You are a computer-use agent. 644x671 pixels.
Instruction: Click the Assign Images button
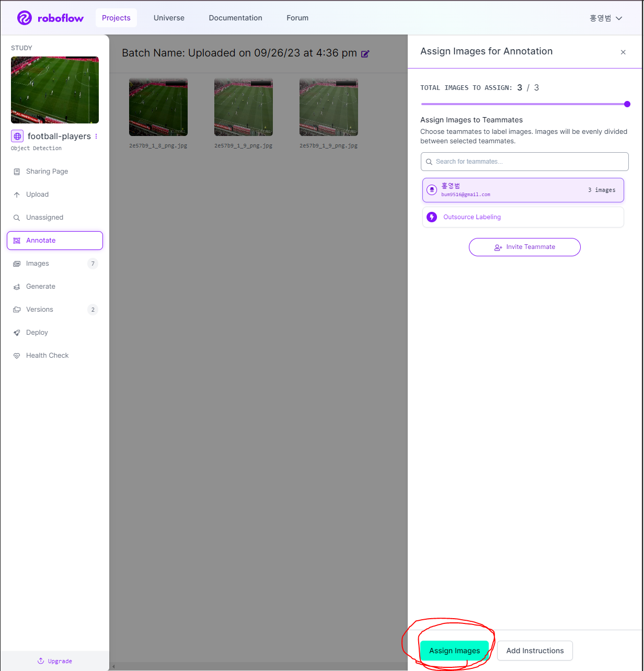[x=454, y=651]
